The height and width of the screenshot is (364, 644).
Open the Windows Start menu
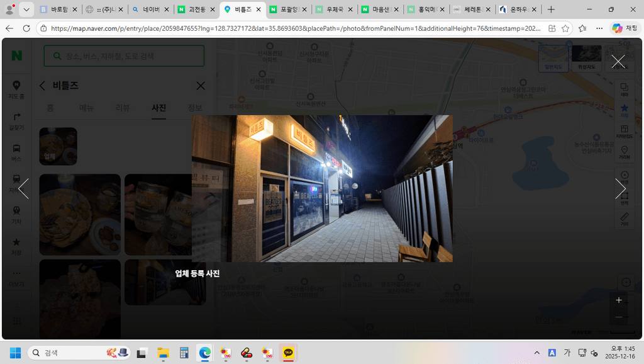[15, 353]
